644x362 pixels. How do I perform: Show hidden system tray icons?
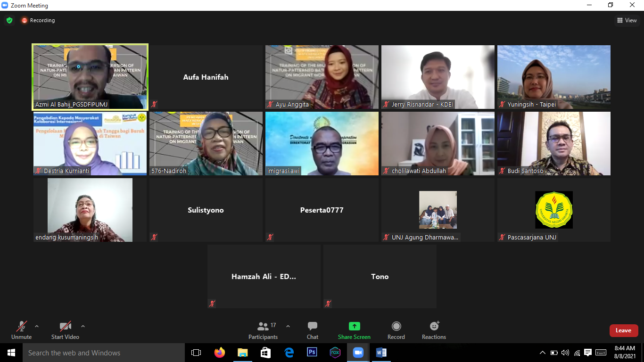click(x=543, y=353)
